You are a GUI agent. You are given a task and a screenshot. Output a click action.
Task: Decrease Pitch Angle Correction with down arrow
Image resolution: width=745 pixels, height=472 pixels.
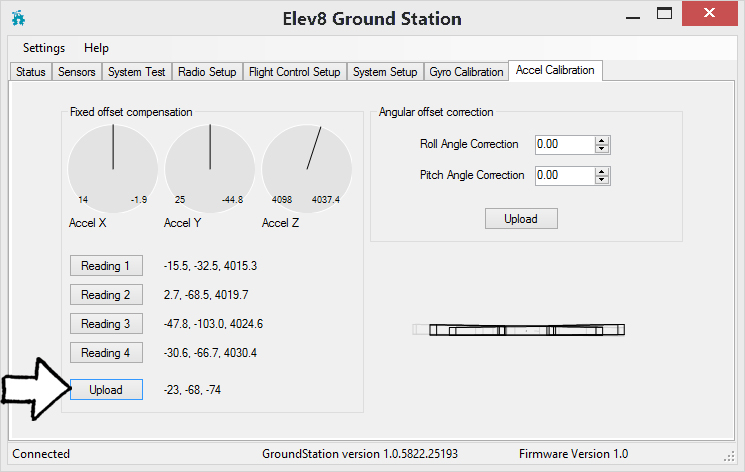point(601,180)
